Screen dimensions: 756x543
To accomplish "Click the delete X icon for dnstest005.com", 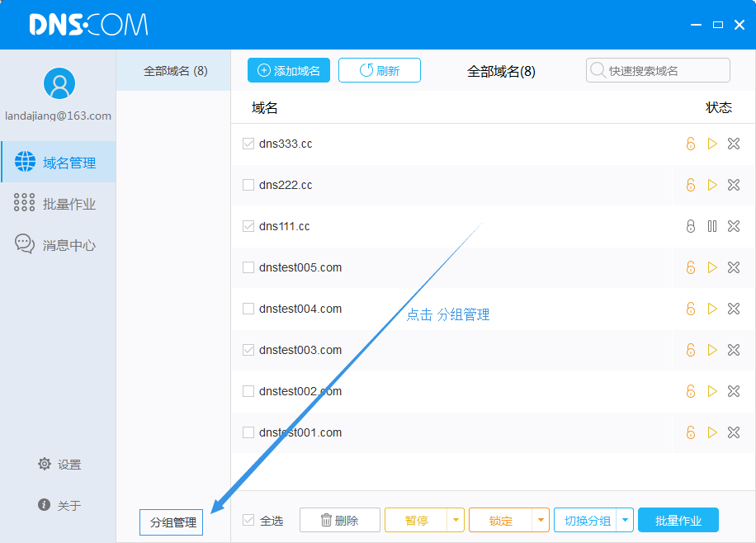I will [x=734, y=267].
